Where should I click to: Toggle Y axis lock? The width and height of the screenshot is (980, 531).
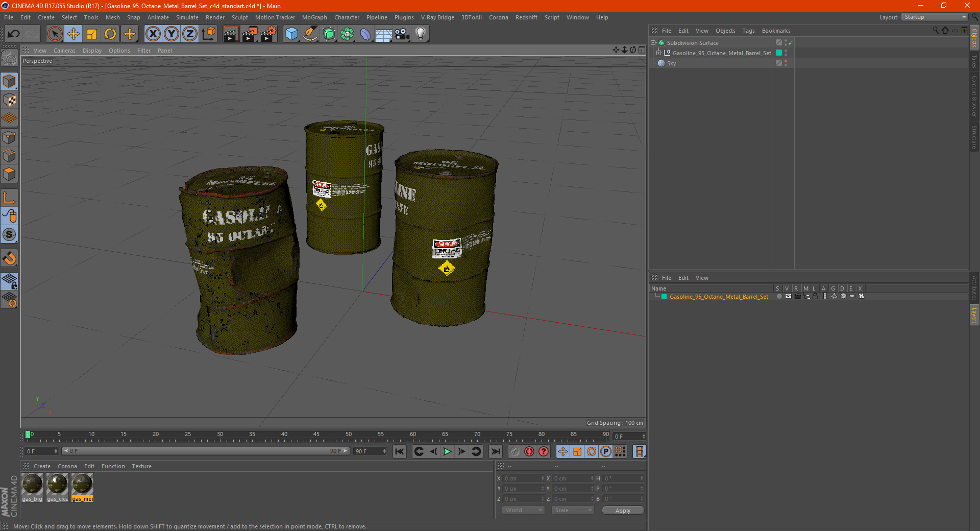click(x=171, y=34)
